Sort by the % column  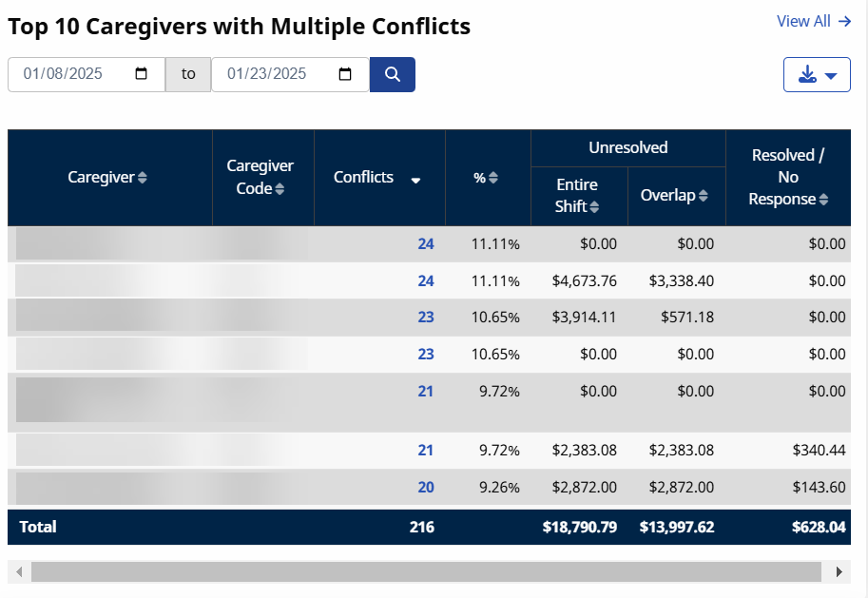[x=493, y=178]
